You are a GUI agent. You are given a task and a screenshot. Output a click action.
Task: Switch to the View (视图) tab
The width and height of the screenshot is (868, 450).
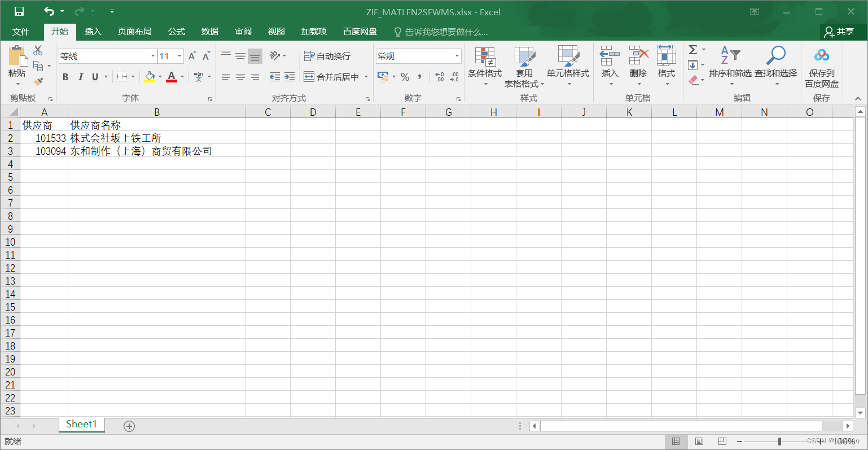click(277, 32)
